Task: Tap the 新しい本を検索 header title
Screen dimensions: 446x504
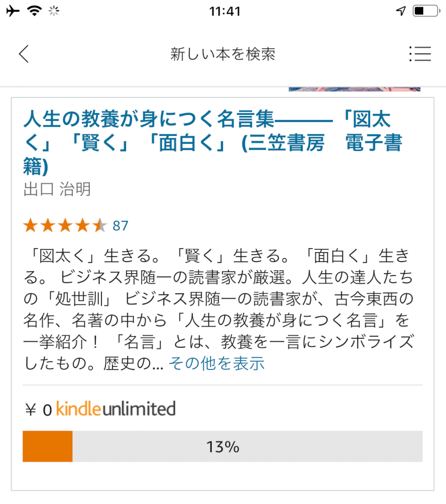Action: click(222, 54)
